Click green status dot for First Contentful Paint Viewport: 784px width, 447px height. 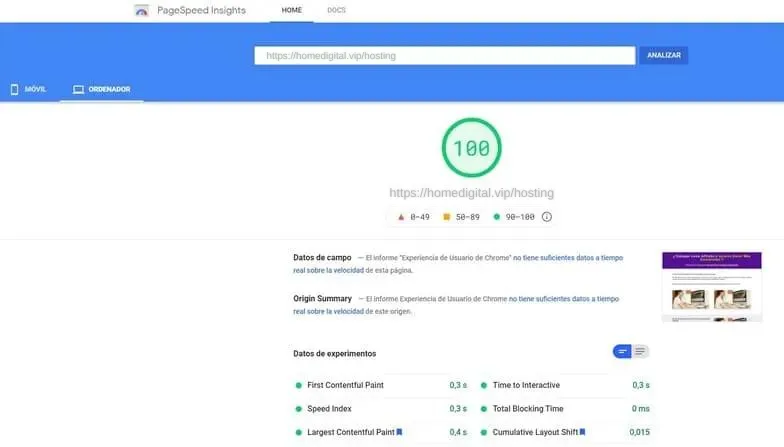298,386
